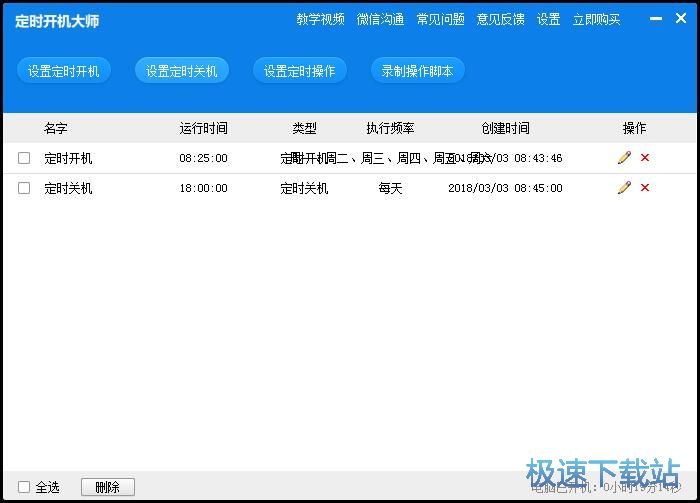Click the 录制操作脚本 button

[417, 71]
